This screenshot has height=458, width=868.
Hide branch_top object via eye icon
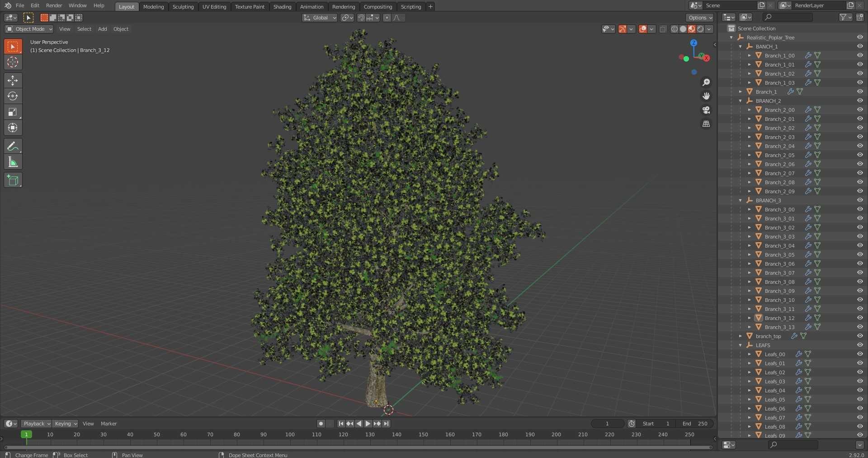(860, 336)
